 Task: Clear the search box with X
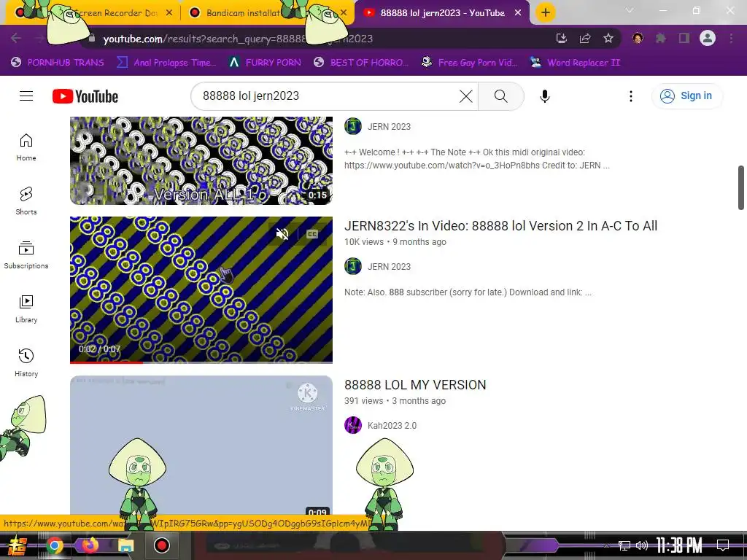point(466,96)
